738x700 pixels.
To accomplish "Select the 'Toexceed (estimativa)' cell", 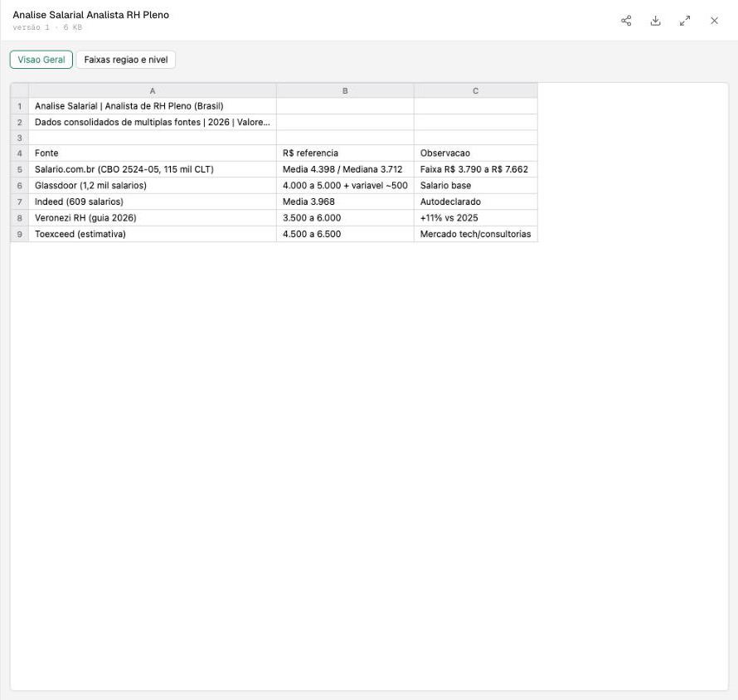I will pyautogui.click(x=153, y=234).
